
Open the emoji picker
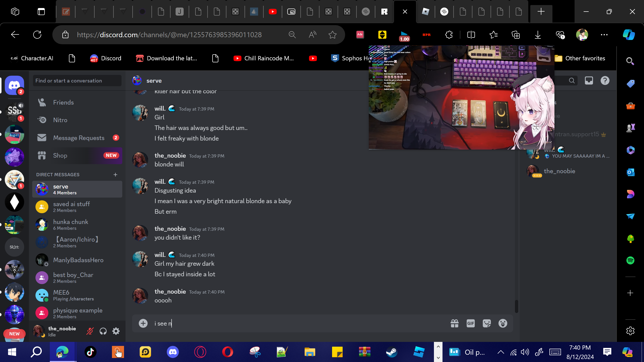click(503, 323)
